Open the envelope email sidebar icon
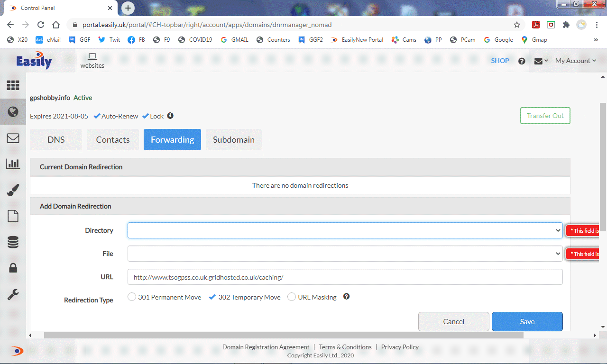The height and width of the screenshot is (364, 607). click(x=13, y=138)
